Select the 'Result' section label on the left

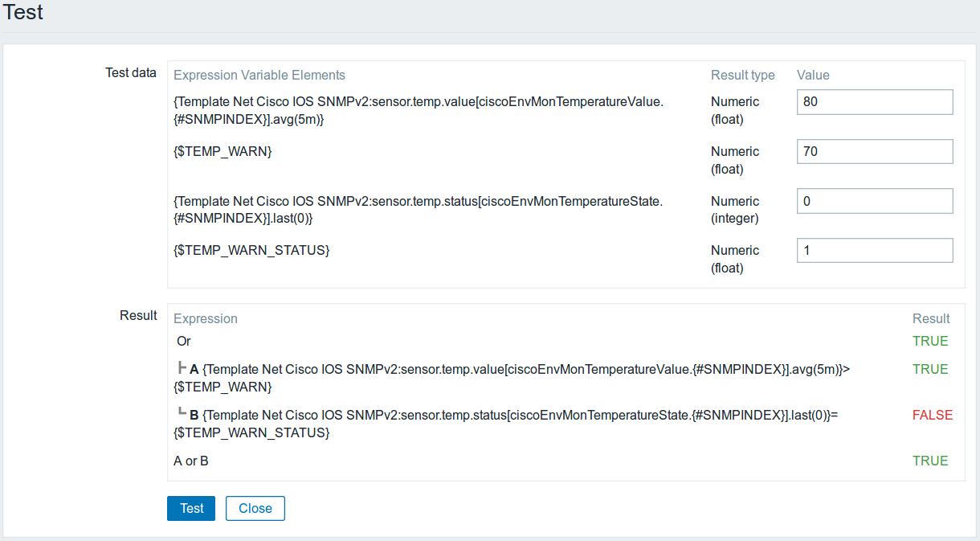coord(138,315)
